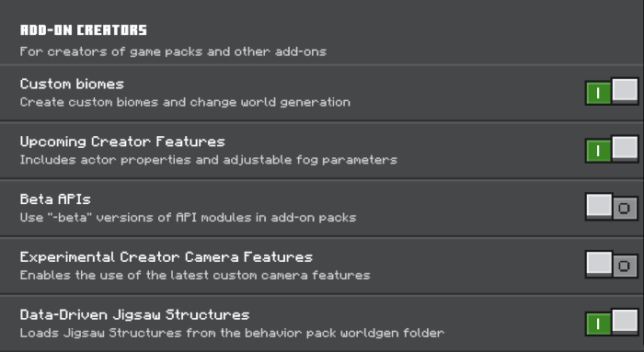The image size is (644, 352).
Task: Enable the Beta APIs toggle
Action: (612, 207)
